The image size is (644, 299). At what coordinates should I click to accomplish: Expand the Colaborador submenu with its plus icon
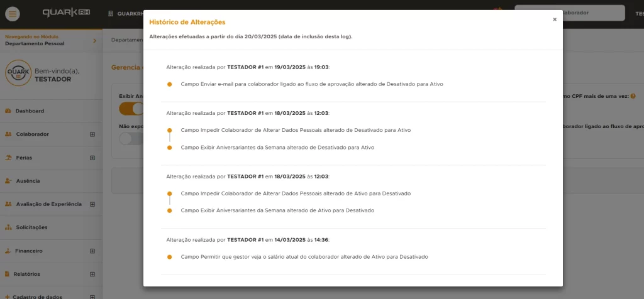tap(92, 134)
